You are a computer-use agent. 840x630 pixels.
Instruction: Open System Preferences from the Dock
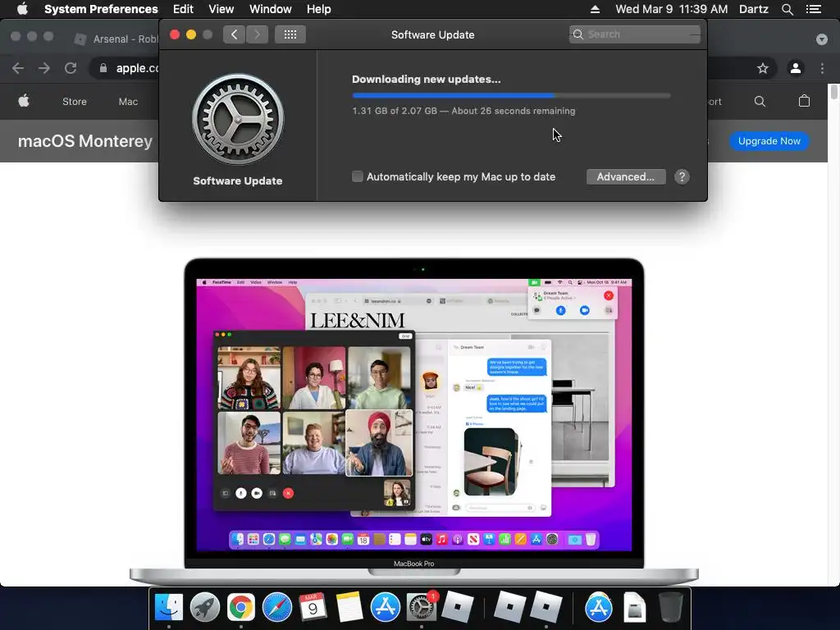pyautogui.click(x=422, y=607)
